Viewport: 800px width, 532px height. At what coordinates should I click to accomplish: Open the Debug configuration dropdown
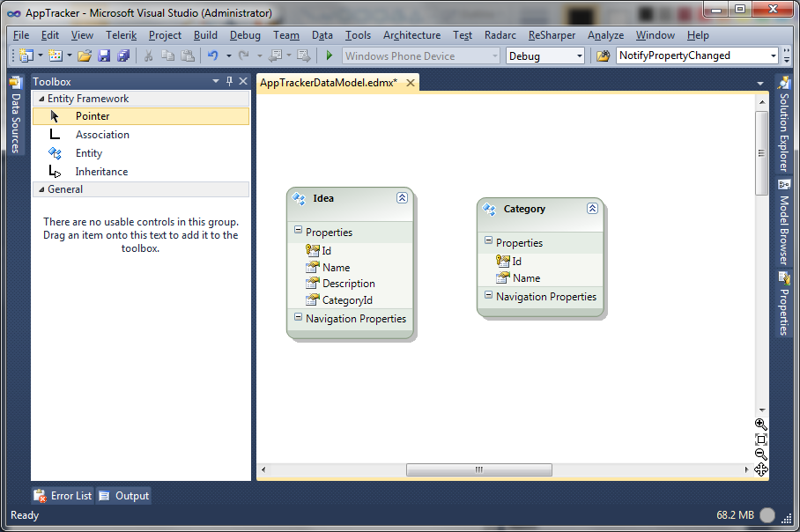[x=580, y=56]
